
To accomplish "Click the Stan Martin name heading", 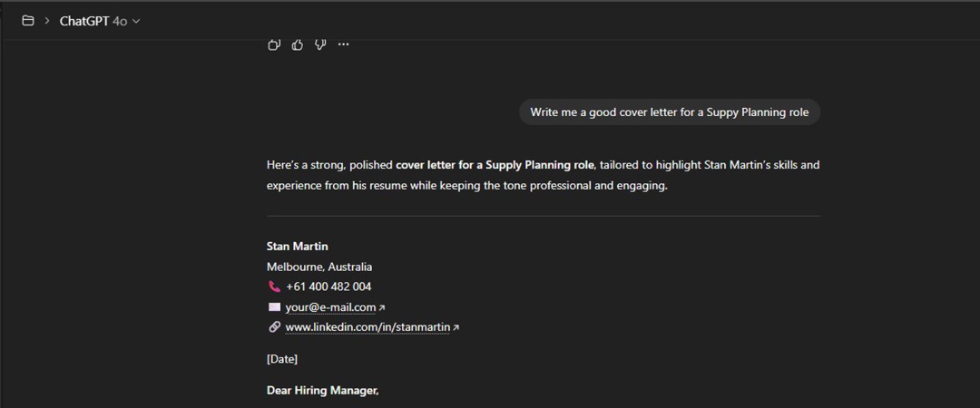I will (298, 247).
